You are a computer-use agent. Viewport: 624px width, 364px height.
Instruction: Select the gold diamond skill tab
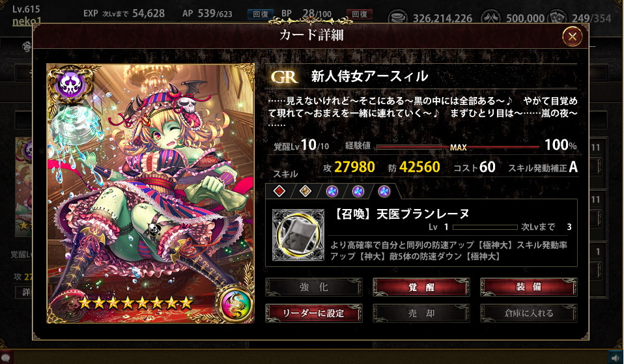pyautogui.click(x=305, y=191)
